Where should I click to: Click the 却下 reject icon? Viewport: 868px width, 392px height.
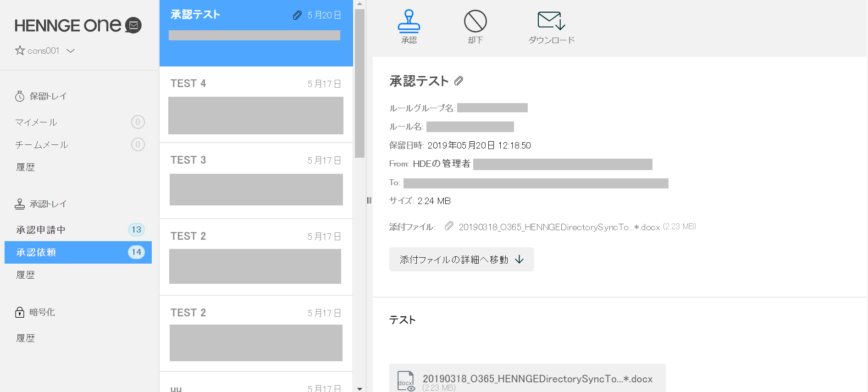[x=475, y=21]
